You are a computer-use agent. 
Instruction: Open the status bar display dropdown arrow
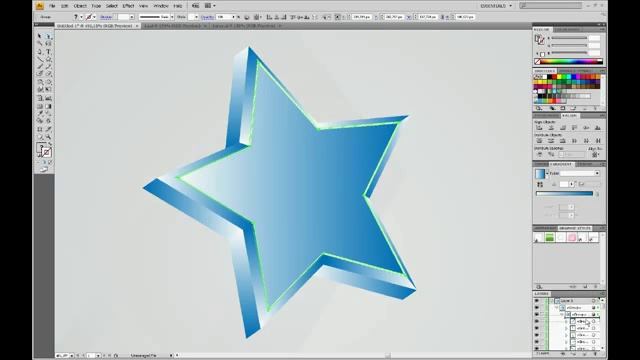click(x=171, y=356)
